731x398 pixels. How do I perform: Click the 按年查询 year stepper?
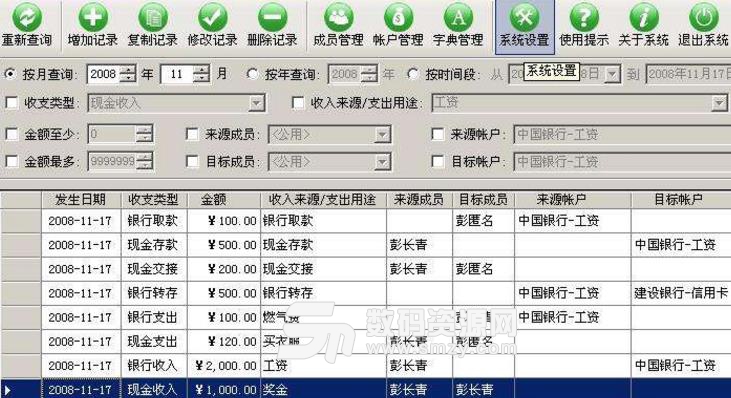point(368,74)
